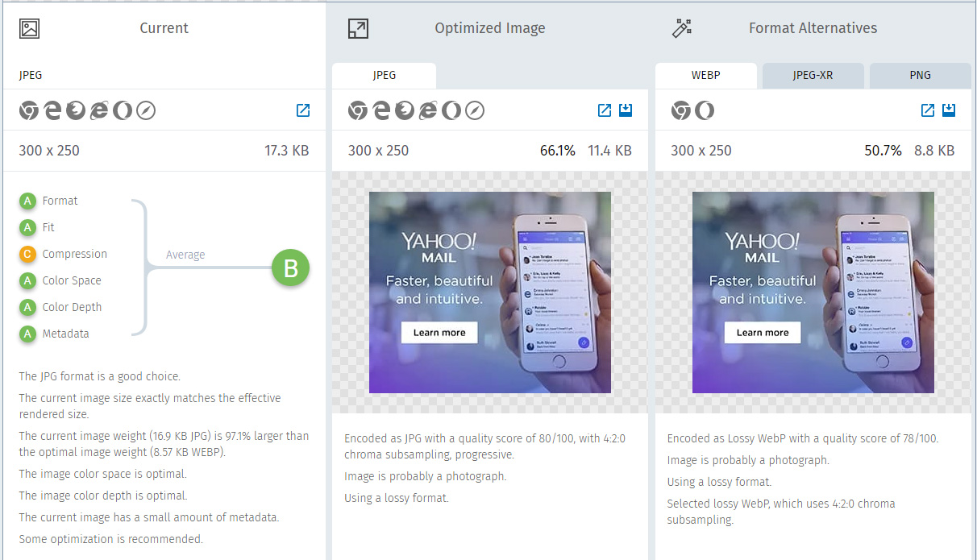The image size is (977, 560).
Task: Click the Format score label
Action: click(60, 201)
